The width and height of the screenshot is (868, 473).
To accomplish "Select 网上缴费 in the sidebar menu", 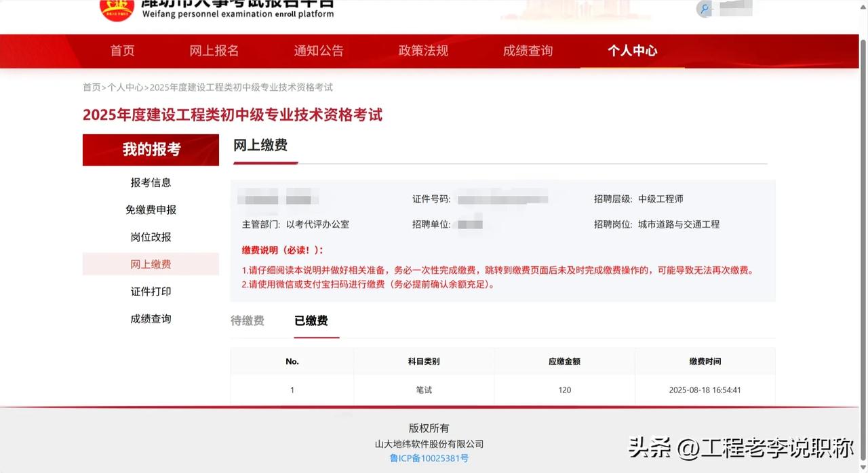I will pyautogui.click(x=151, y=264).
